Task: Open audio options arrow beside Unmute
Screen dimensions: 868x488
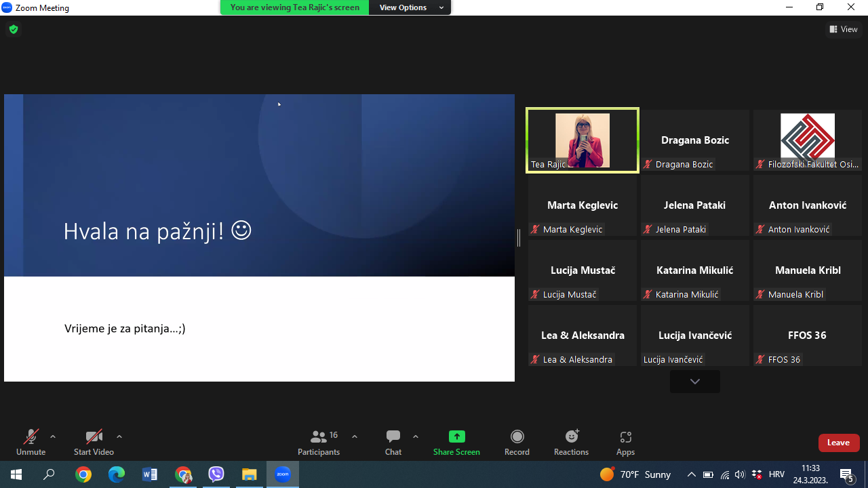Action: coord(53,436)
